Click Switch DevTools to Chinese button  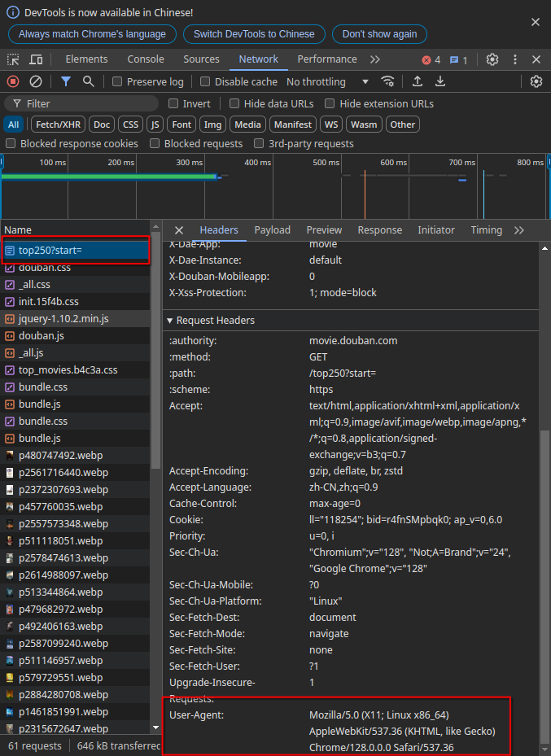click(x=254, y=34)
